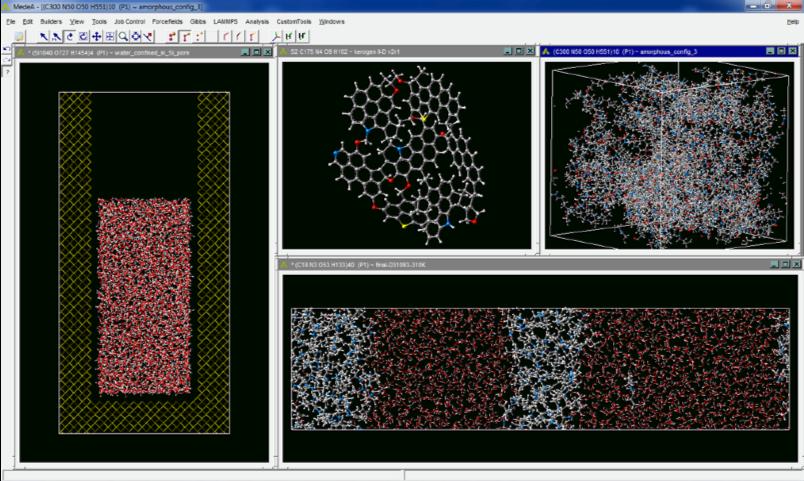Select the arrow pointer selection tool

click(44, 36)
